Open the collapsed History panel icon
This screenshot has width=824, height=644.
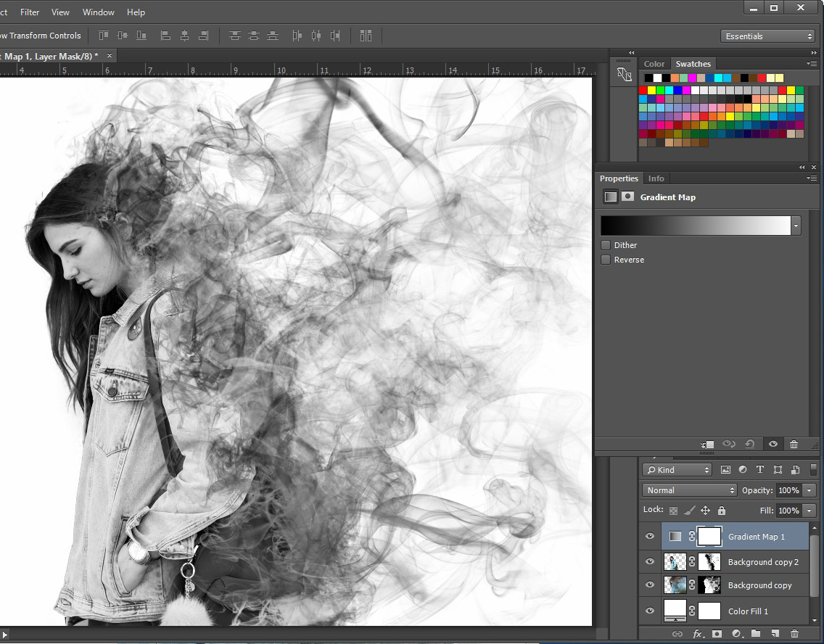tap(625, 75)
